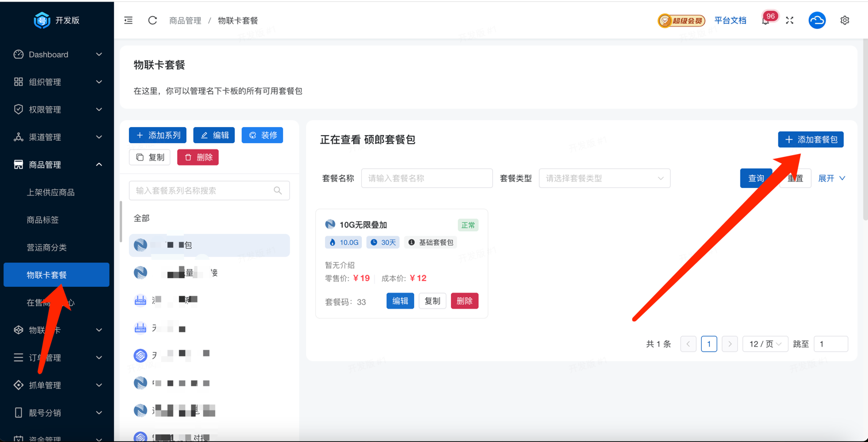Click the 添加套餐包 button
The height and width of the screenshot is (442, 868).
(x=810, y=140)
